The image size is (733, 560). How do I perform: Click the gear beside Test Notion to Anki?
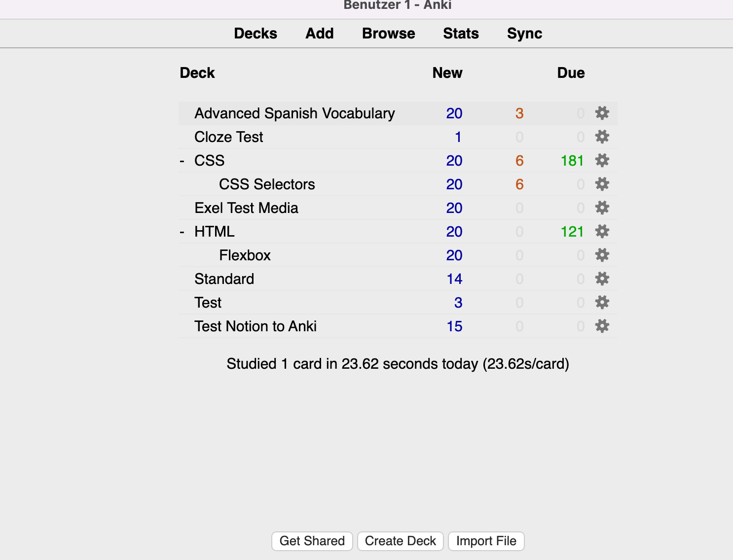[x=601, y=326]
